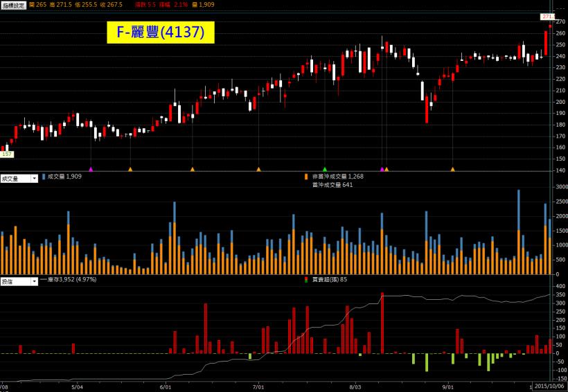Select the orange triangle marker above 7/01

[258, 169]
